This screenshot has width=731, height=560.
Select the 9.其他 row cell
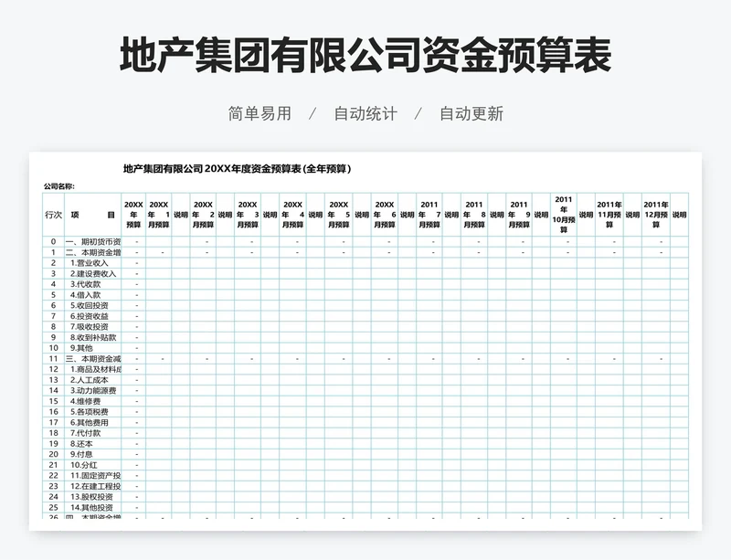93,348
